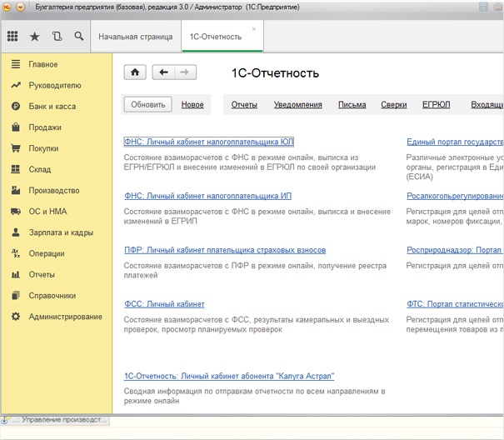Image resolution: width=504 pixels, height=440 pixels.
Task: Click ФСС: Личный кабинет link
Action: (164, 304)
